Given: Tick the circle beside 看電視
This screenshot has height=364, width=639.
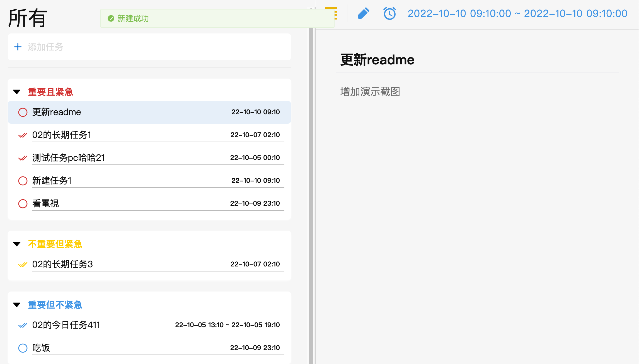Looking at the screenshot, I should [x=23, y=204].
